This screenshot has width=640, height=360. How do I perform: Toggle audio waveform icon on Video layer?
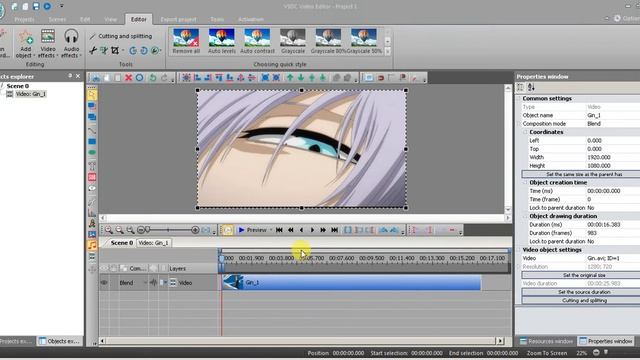click(153, 282)
